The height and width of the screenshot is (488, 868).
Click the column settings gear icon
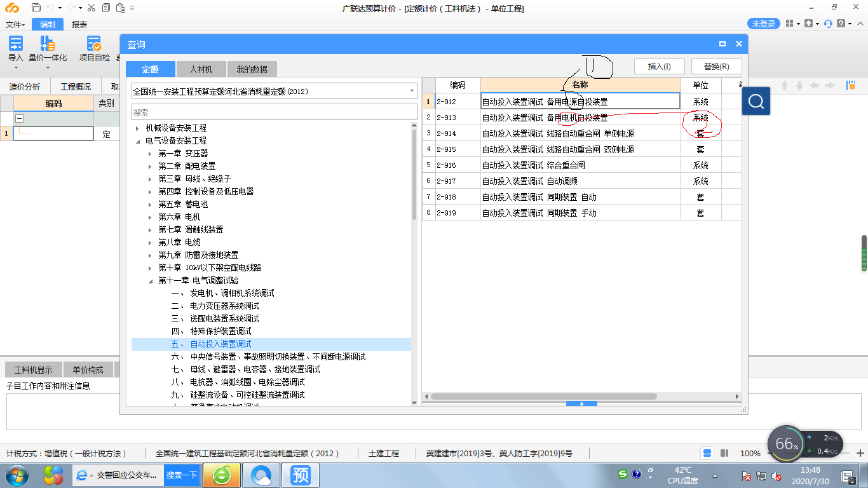point(850,85)
